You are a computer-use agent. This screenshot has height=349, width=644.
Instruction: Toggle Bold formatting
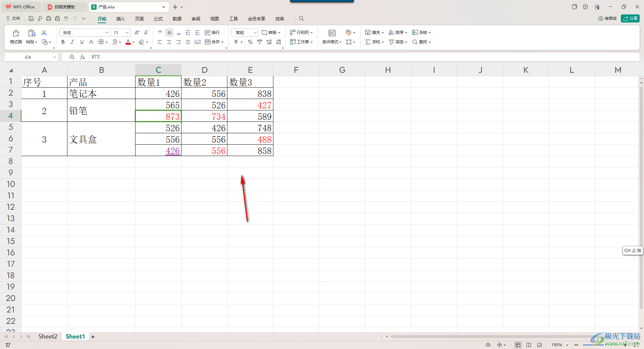pyautogui.click(x=63, y=42)
